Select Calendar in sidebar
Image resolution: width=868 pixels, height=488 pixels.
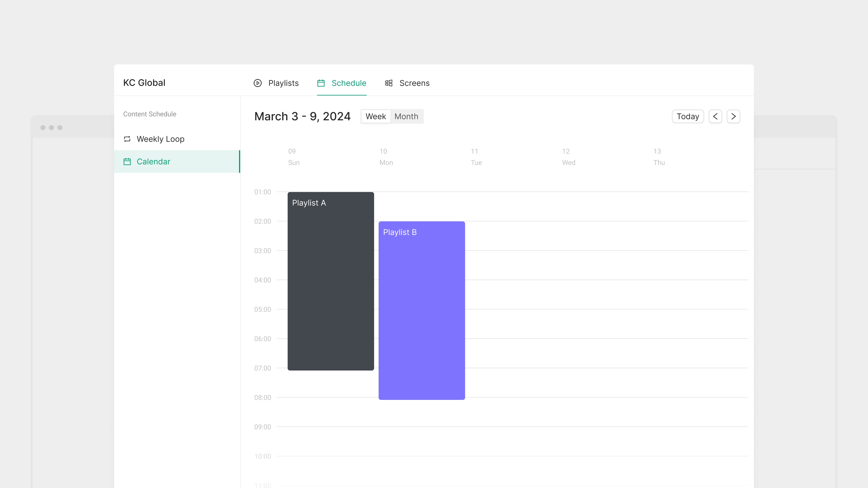pyautogui.click(x=153, y=162)
